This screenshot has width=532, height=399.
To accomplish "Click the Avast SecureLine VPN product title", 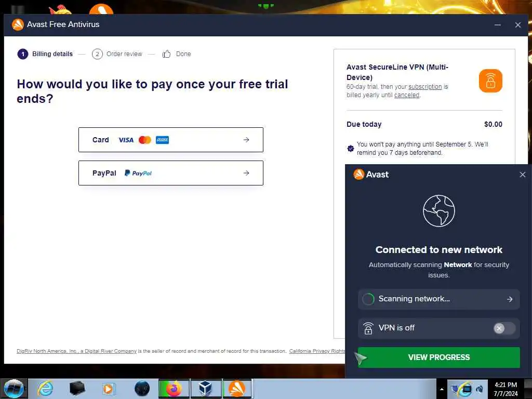I will coord(397,72).
